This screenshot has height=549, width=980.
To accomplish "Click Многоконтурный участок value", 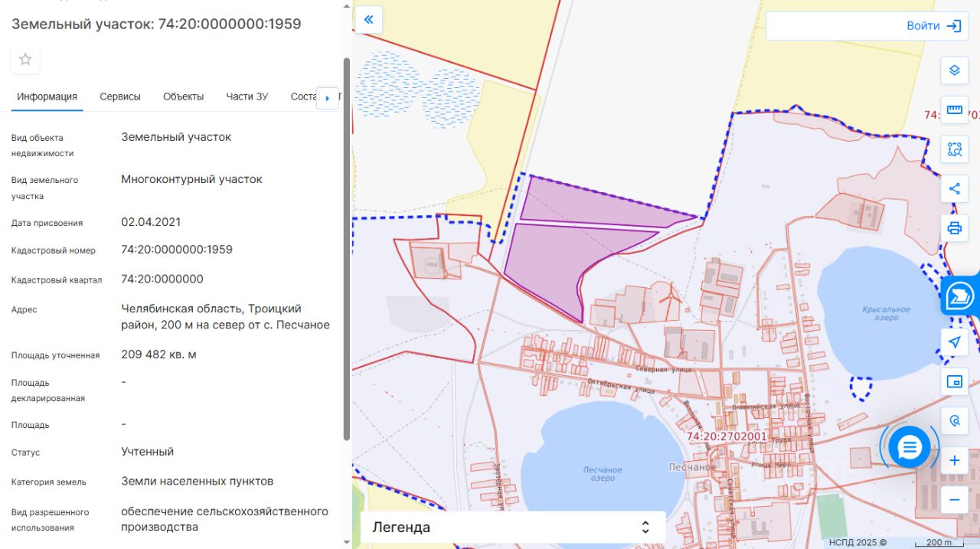I will coord(191,179).
